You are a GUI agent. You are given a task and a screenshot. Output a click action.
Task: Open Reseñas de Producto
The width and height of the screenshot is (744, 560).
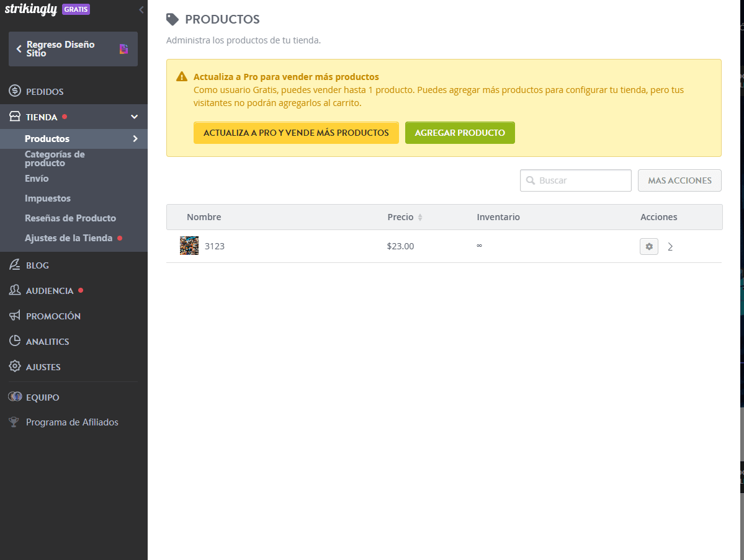70,218
